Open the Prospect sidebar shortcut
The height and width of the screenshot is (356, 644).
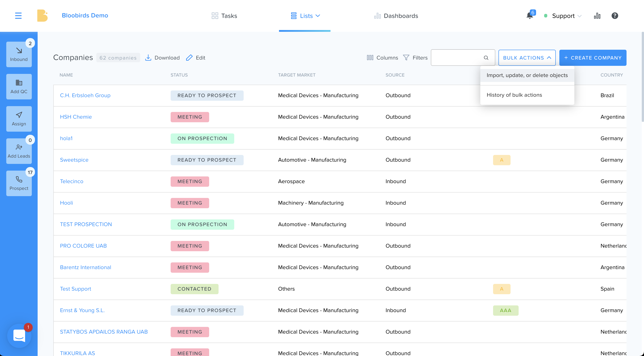19,183
